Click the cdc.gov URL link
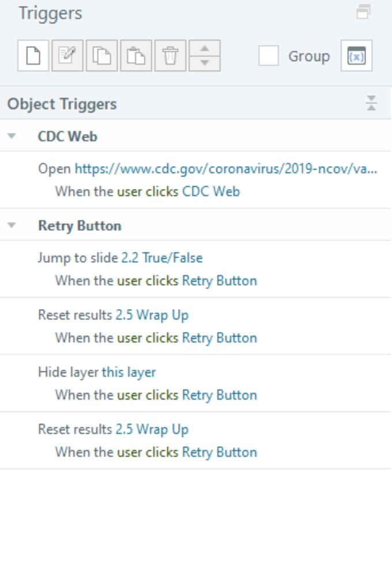This screenshot has width=392, height=576. [226, 169]
